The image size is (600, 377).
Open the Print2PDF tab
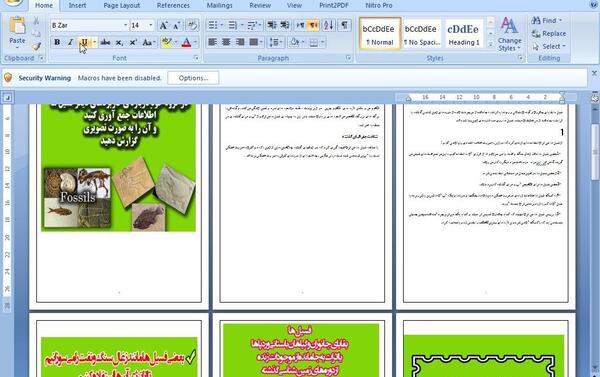334,5
